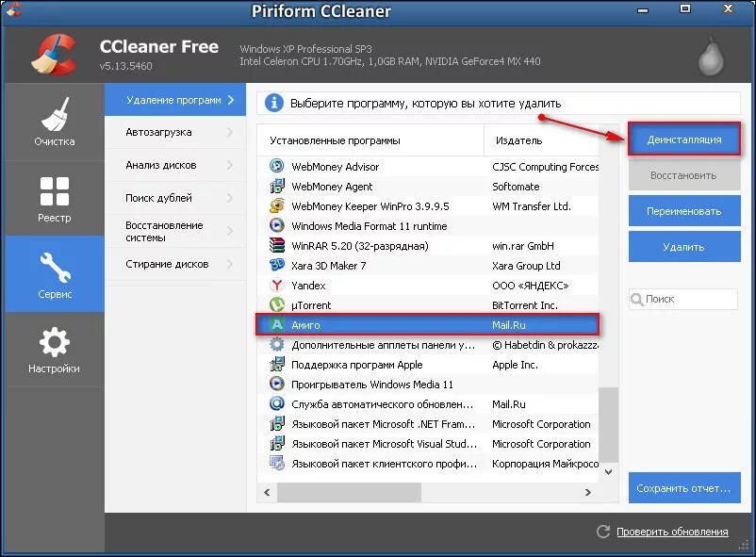Open the Реестр registry section

(x=55, y=198)
